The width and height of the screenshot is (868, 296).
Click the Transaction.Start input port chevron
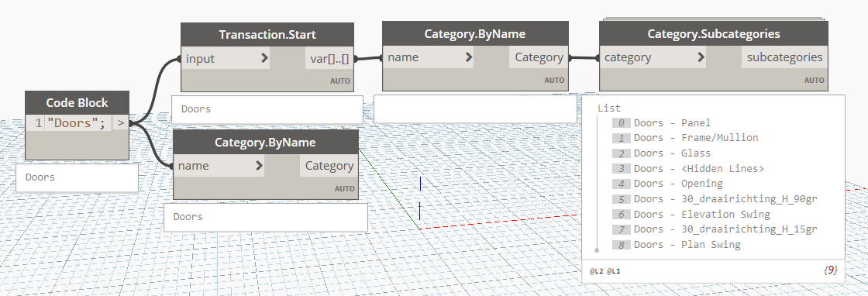tap(264, 57)
